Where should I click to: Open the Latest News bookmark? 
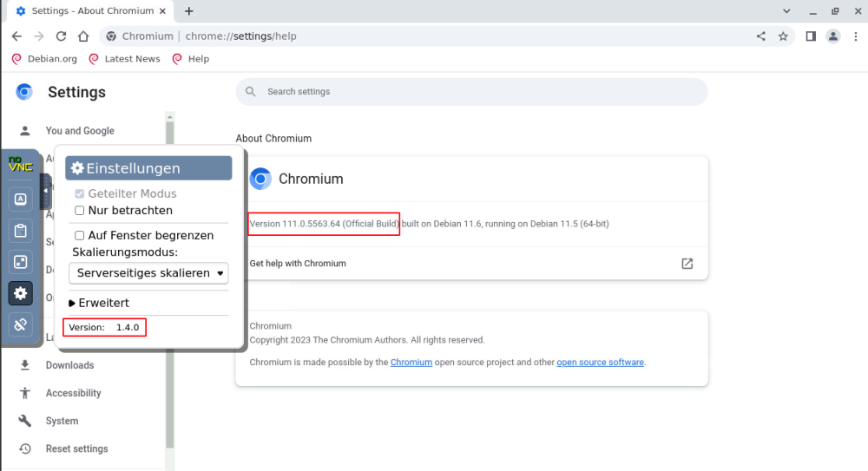[124, 59]
